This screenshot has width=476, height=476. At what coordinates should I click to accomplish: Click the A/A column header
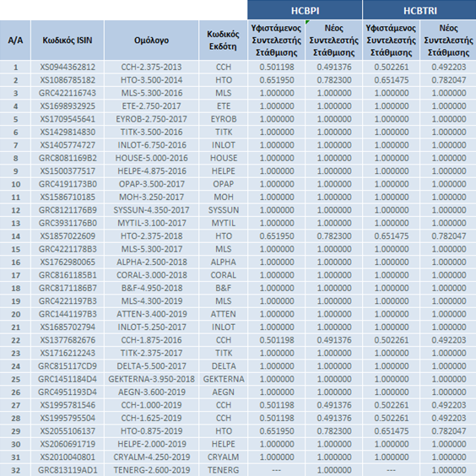(15, 40)
